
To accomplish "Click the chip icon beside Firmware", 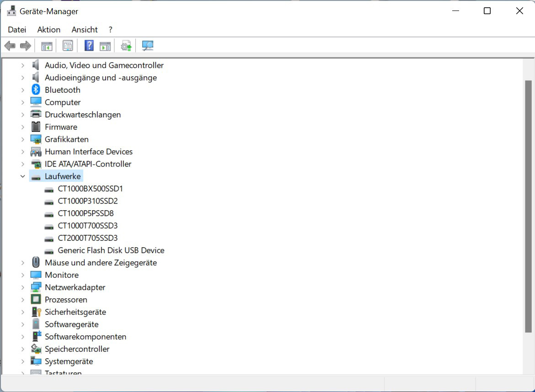I will tap(36, 127).
